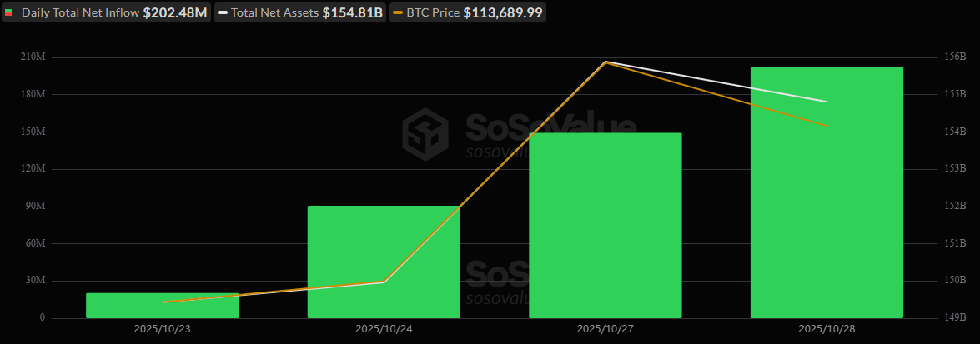This screenshot has height=344, width=980.
Task: Click the red-green Daily Net Inflow legend icon
Action: [9, 13]
